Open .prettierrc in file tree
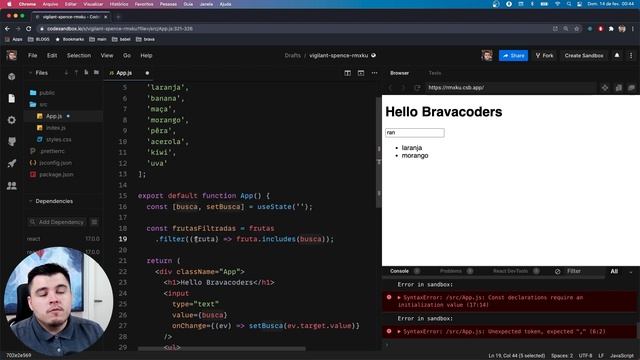The image size is (640, 360). 52,151
